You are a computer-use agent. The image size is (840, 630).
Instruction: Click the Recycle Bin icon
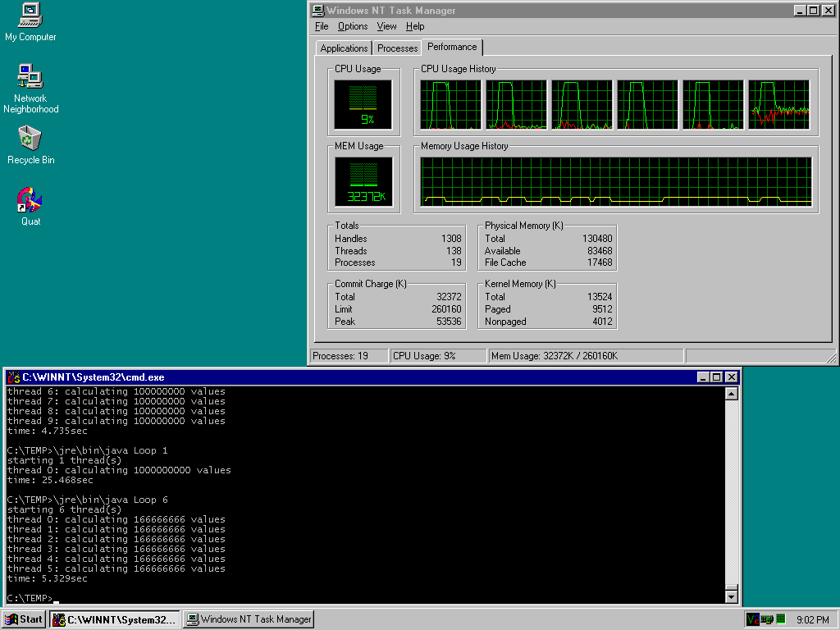(30, 139)
